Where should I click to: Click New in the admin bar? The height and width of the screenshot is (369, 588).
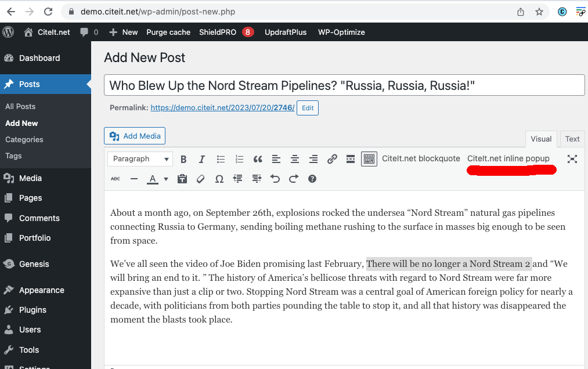tap(124, 32)
